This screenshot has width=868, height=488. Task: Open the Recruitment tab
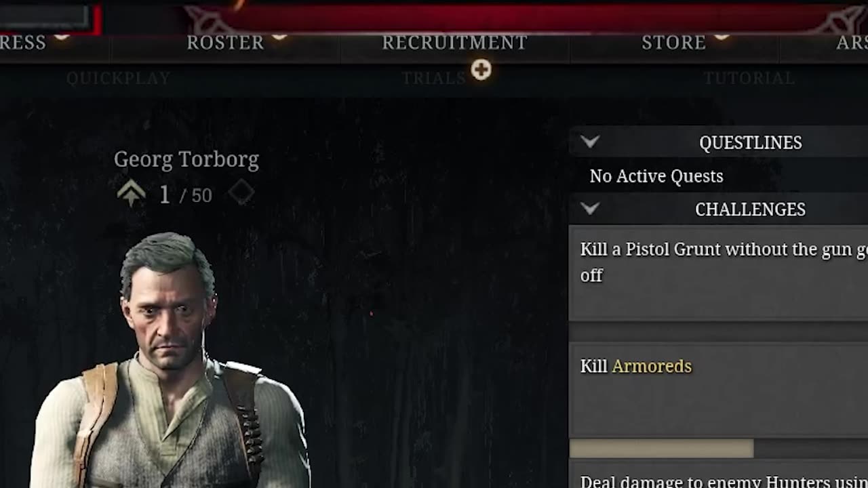[x=454, y=43]
